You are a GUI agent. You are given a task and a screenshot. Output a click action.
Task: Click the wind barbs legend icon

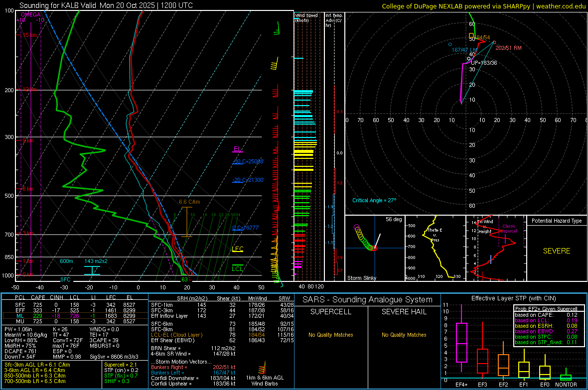[x=262, y=369]
